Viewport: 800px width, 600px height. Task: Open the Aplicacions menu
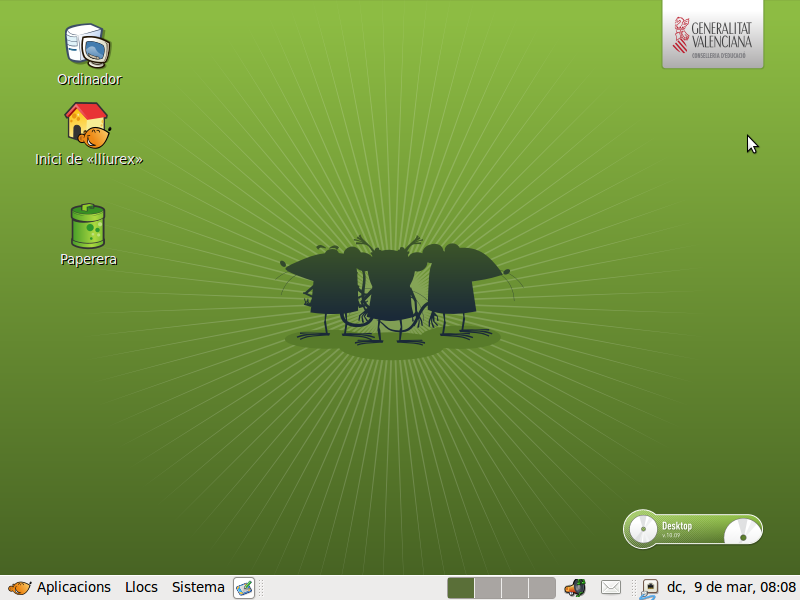point(73,588)
